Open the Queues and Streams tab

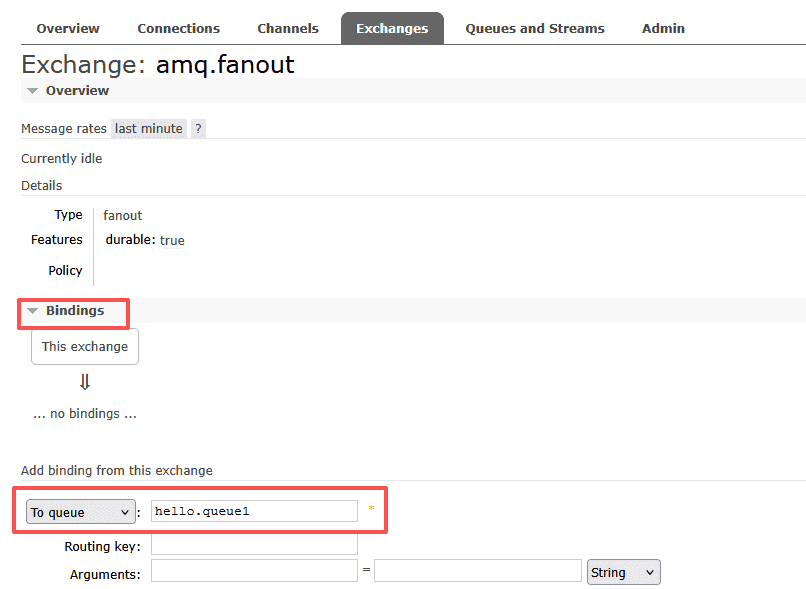(x=535, y=28)
